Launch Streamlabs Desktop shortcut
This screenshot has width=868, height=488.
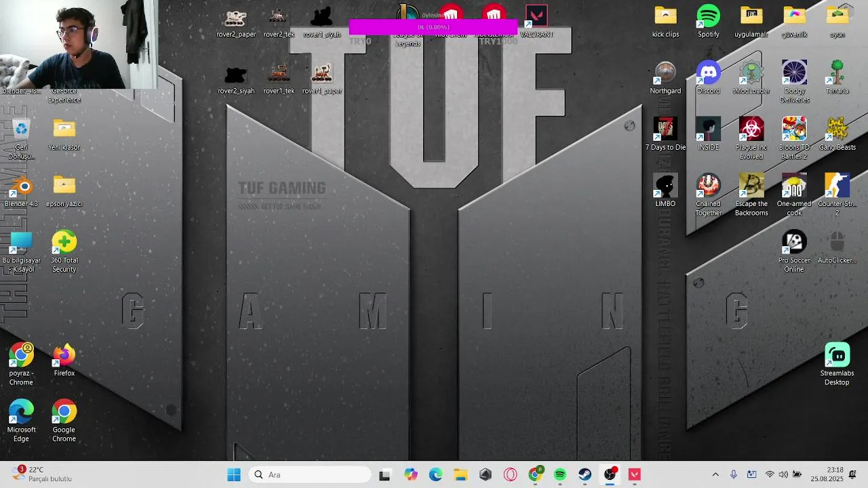[x=837, y=365]
